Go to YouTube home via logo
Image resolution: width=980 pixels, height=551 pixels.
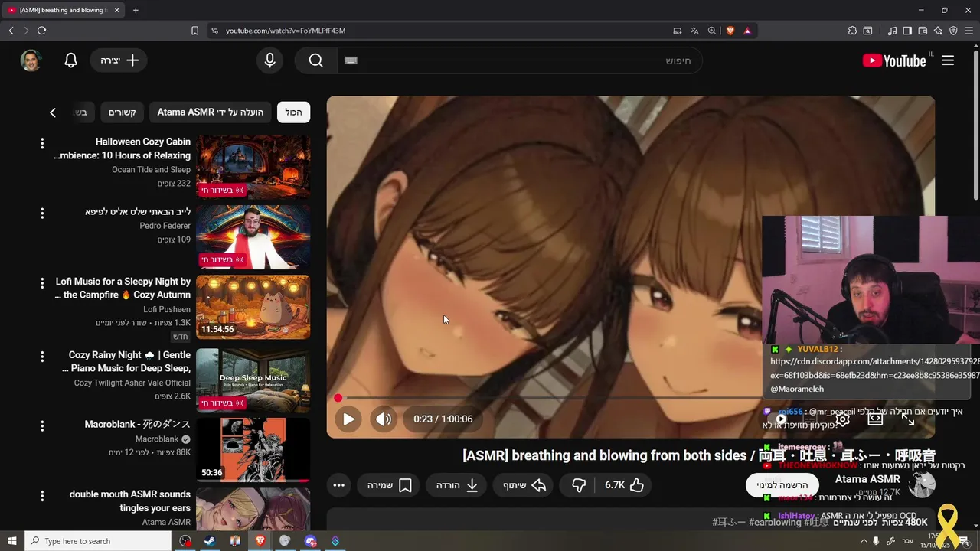894,60
